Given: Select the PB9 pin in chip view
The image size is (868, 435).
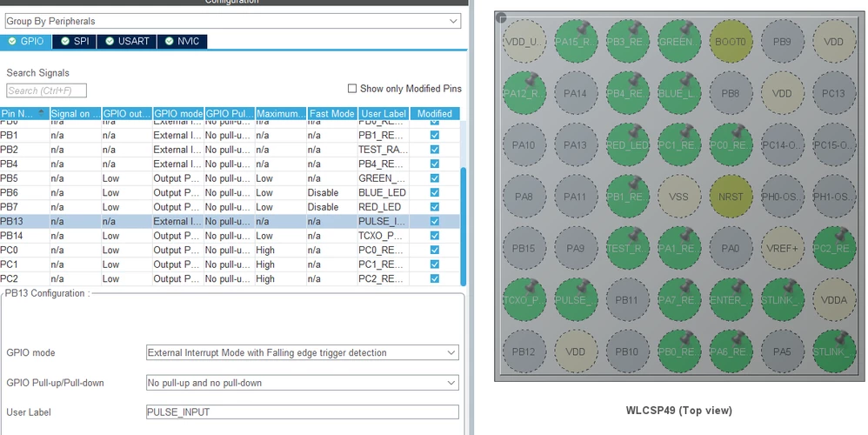Looking at the screenshot, I should point(782,42).
